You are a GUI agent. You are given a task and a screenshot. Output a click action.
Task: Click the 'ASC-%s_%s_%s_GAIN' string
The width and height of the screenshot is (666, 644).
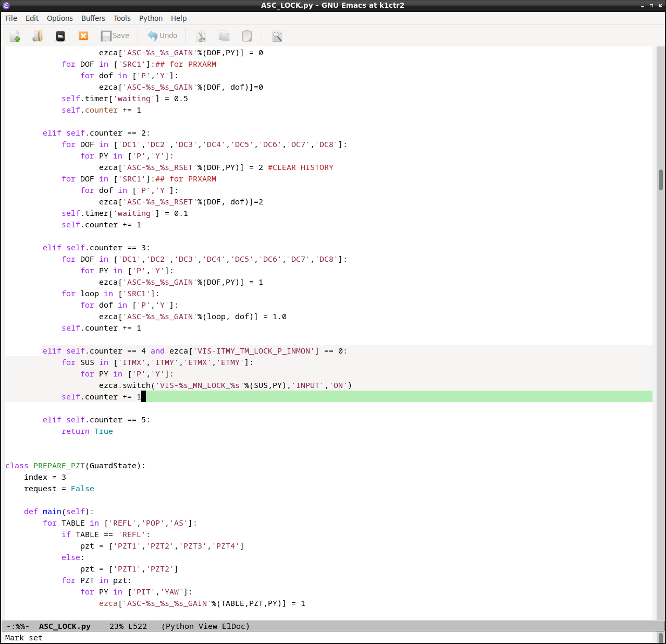(x=167, y=603)
